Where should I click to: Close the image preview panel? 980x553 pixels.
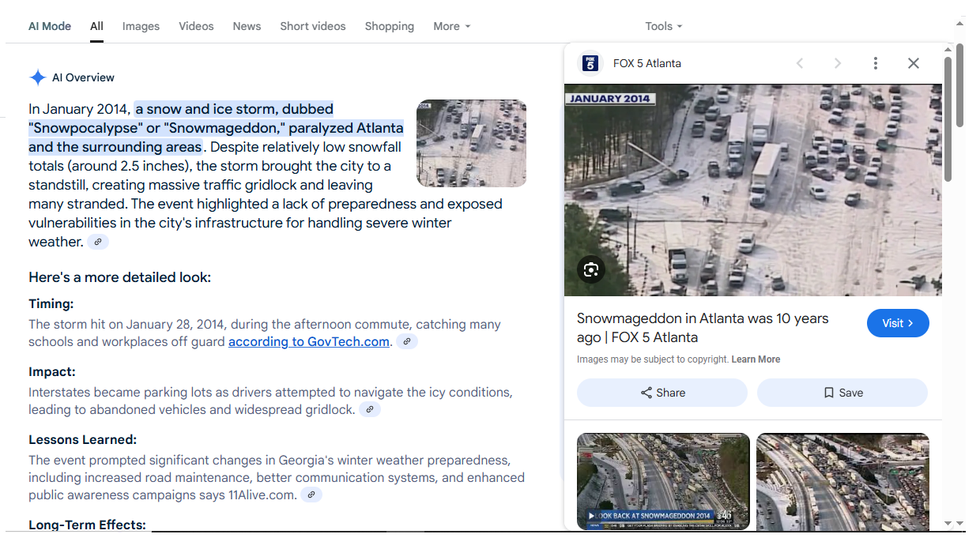point(914,63)
